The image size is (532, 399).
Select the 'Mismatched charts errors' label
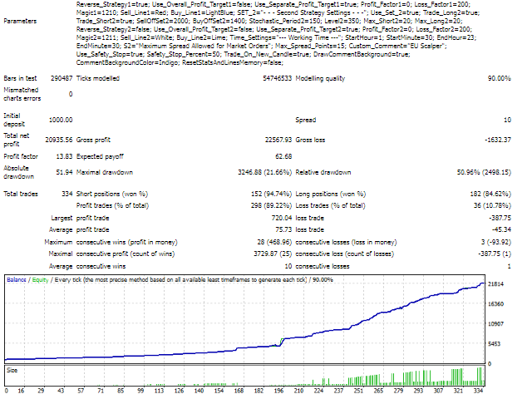22,94
